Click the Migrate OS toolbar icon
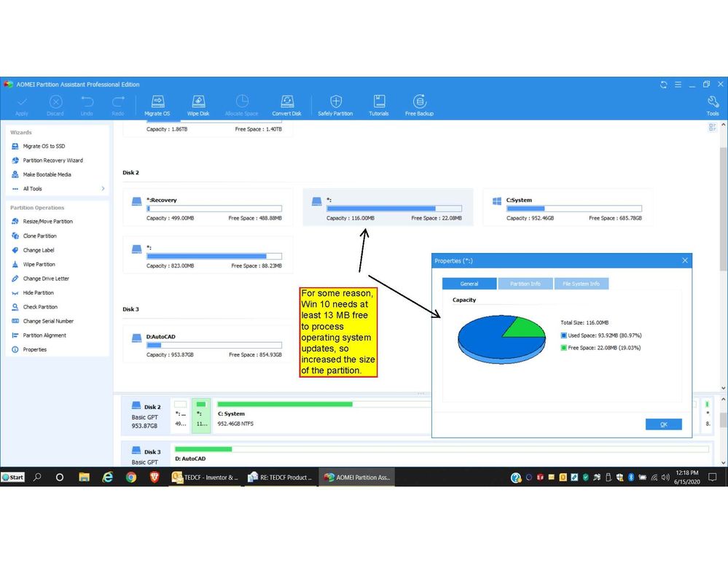This screenshot has width=728, height=563. coord(157,106)
